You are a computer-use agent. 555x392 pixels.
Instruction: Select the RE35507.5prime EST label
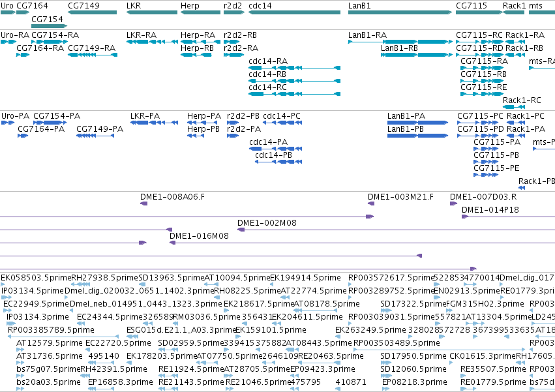493,369
